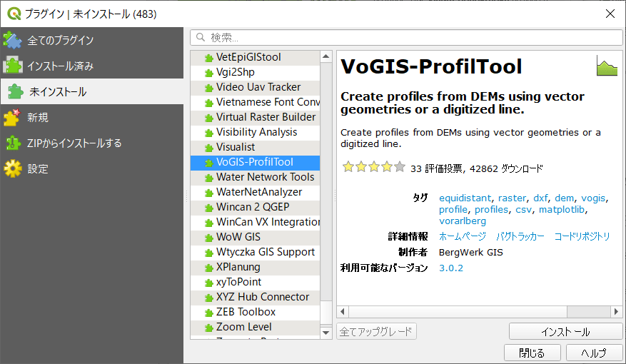Click the 未インストール green puzzle icon
This screenshot has height=364, width=626.
[x=15, y=91]
